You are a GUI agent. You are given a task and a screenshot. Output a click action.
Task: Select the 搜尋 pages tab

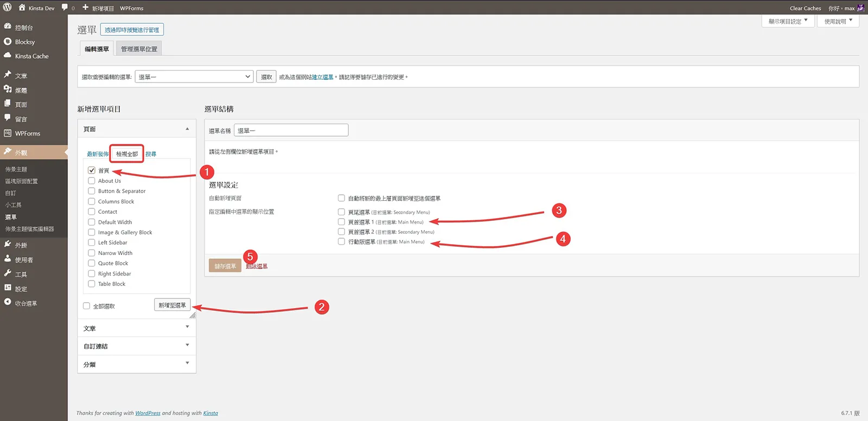pos(151,154)
